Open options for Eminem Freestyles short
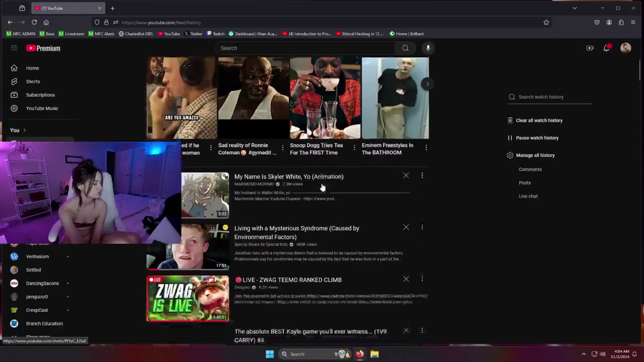The image size is (644, 362). pos(426,147)
